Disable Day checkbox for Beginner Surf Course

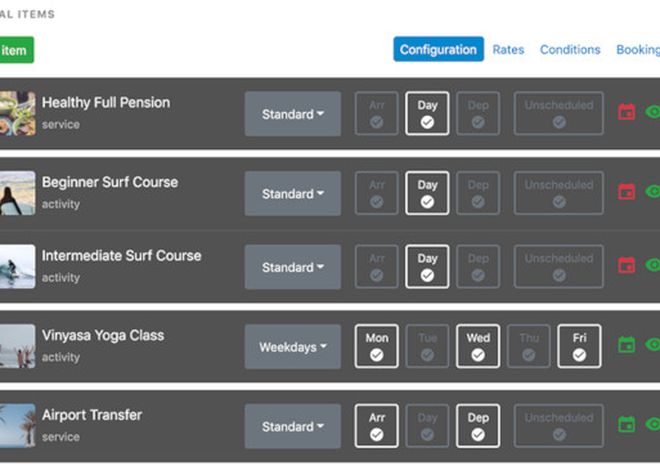[x=427, y=193]
